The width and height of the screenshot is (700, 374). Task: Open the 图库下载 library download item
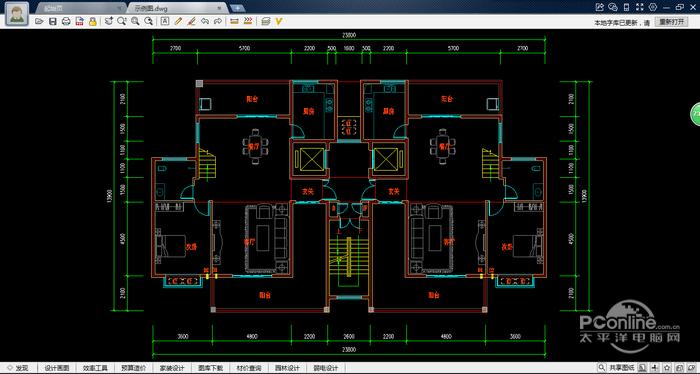tap(210, 368)
